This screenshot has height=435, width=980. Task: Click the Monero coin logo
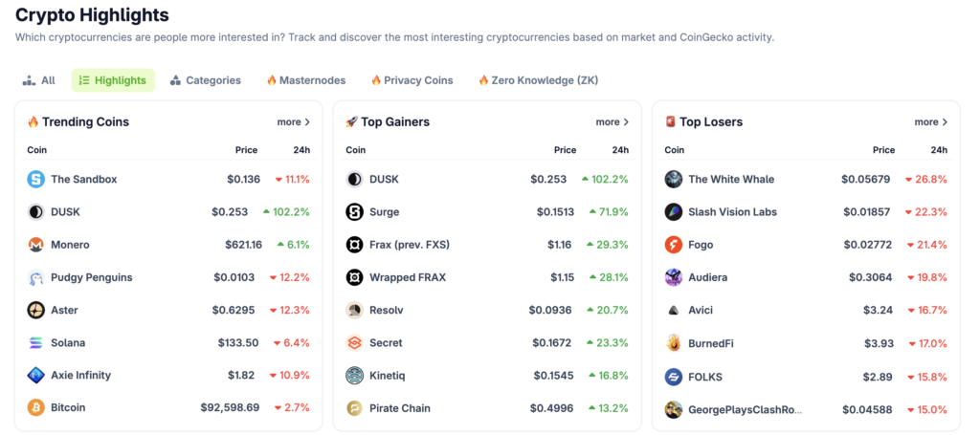click(x=36, y=245)
